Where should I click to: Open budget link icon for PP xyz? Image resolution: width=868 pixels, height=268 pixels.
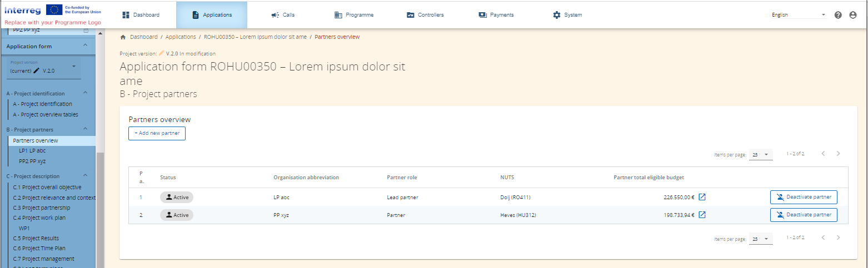pyautogui.click(x=702, y=215)
